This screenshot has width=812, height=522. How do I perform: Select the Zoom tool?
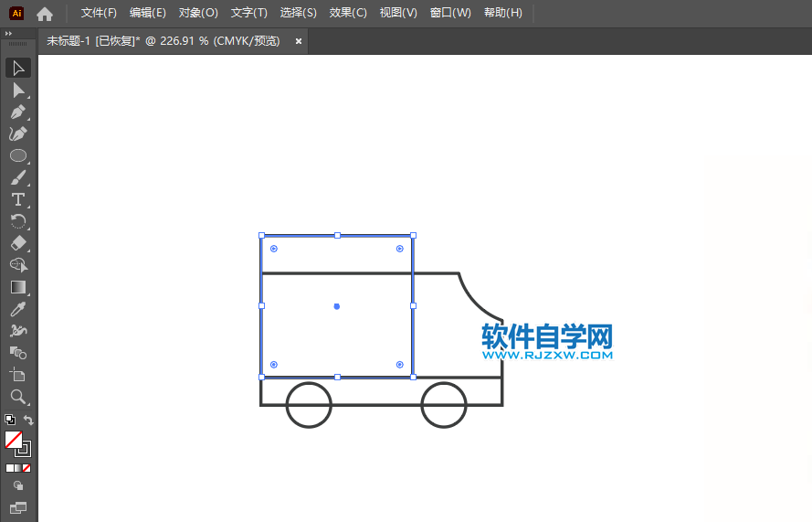pyautogui.click(x=18, y=397)
